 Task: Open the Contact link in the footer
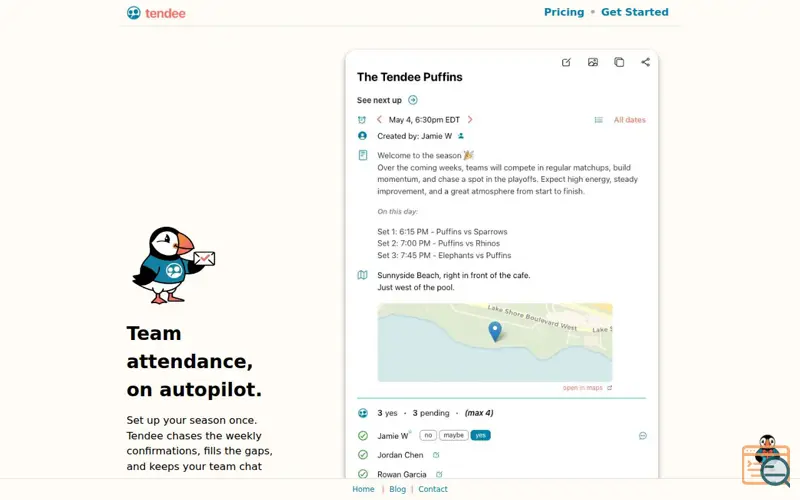point(433,489)
